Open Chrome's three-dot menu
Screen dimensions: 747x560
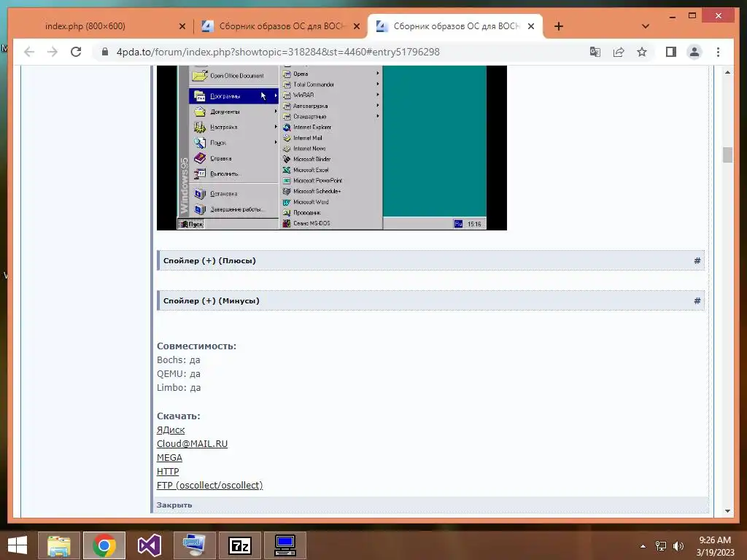click(718, 52)
